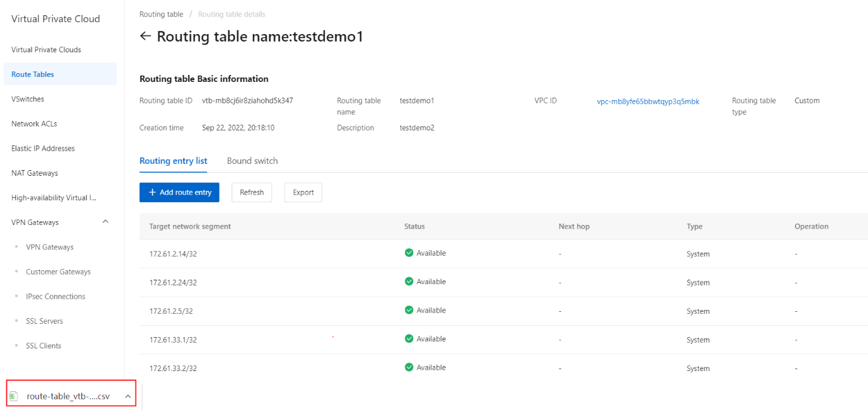Open IPsec Connections sidebar sub-item
The height and width of the screenshot is (412, 868).
click(x=55, y=296)
